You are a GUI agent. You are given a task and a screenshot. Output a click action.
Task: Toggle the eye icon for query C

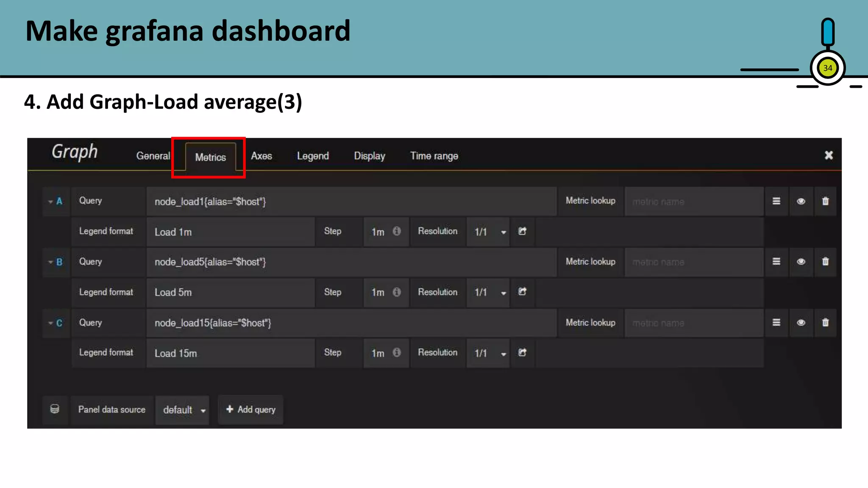[x=801, y=323]
